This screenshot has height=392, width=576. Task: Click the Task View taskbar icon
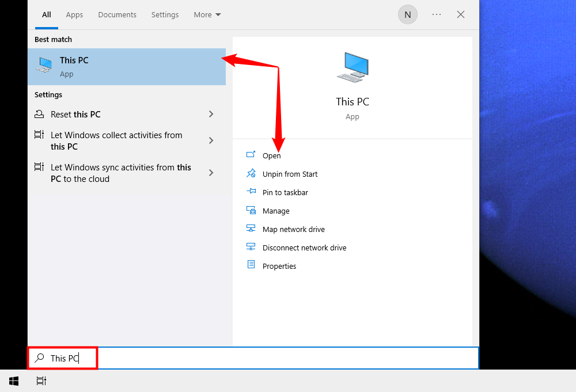[40, 380]
